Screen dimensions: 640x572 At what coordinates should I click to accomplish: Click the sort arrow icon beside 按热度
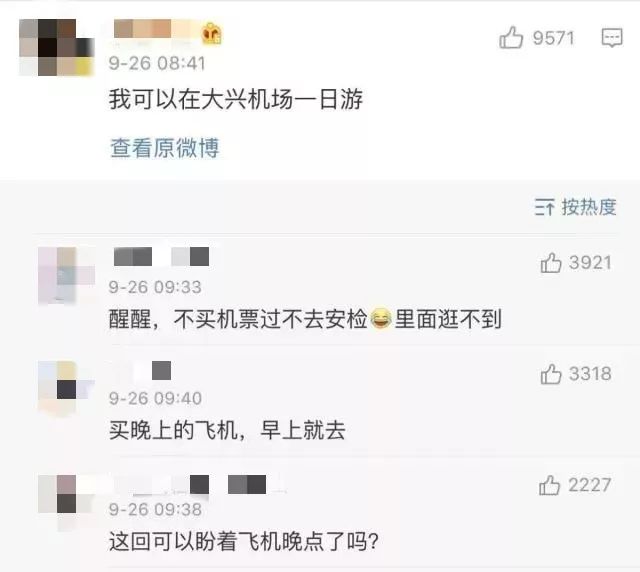(x=544, y=207)
